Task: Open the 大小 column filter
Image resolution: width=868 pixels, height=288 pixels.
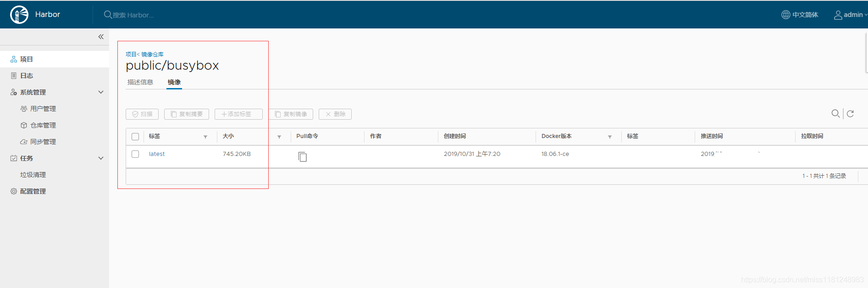Action: pyautogui.click(x=279, y=137)
